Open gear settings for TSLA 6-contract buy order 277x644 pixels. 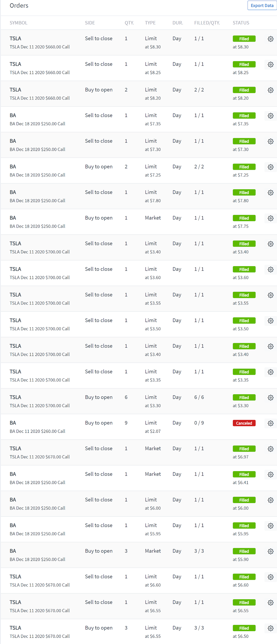pyautogui.click(x=271, y=398)
